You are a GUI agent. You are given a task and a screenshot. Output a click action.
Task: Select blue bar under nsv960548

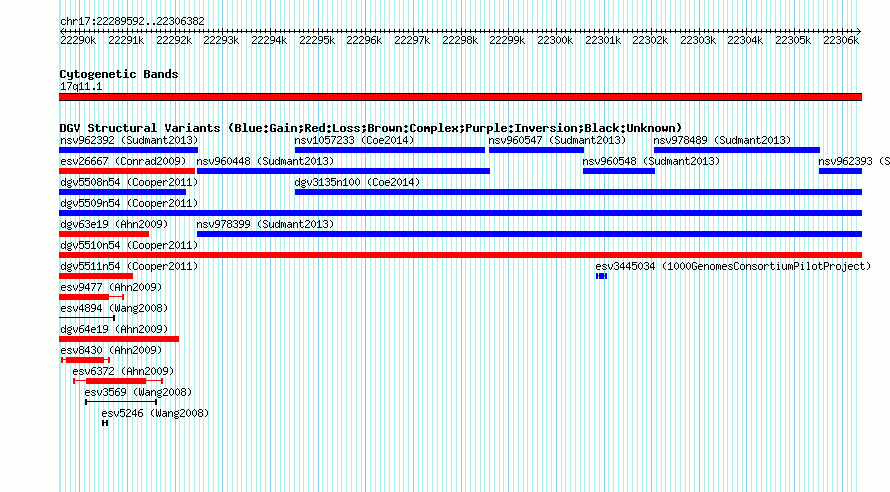(619, 171)
